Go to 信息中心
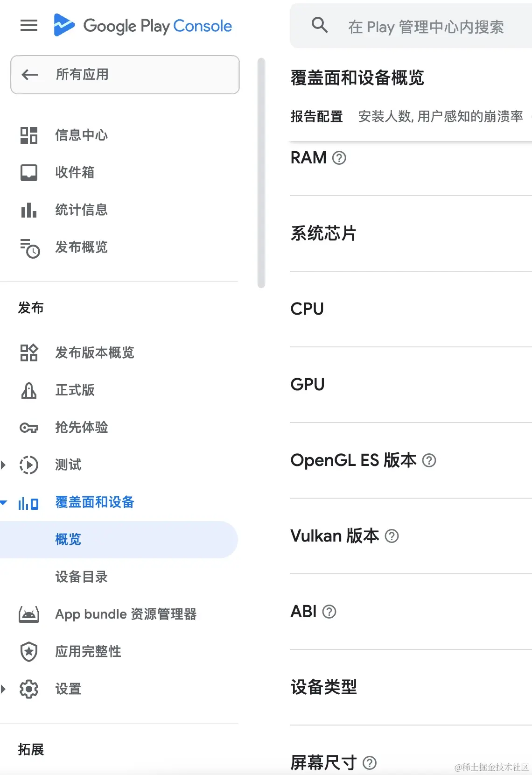 point(81,135)
